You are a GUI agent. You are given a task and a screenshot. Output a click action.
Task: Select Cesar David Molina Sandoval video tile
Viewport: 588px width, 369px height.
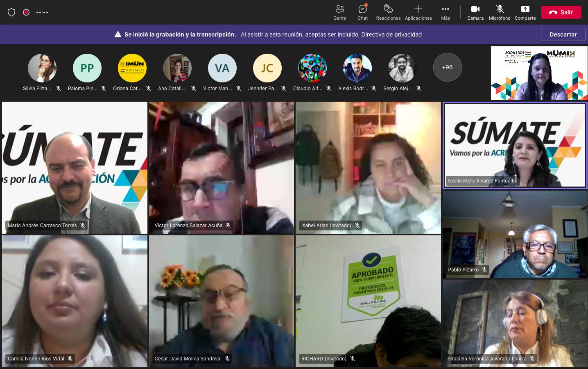(222, 301)
